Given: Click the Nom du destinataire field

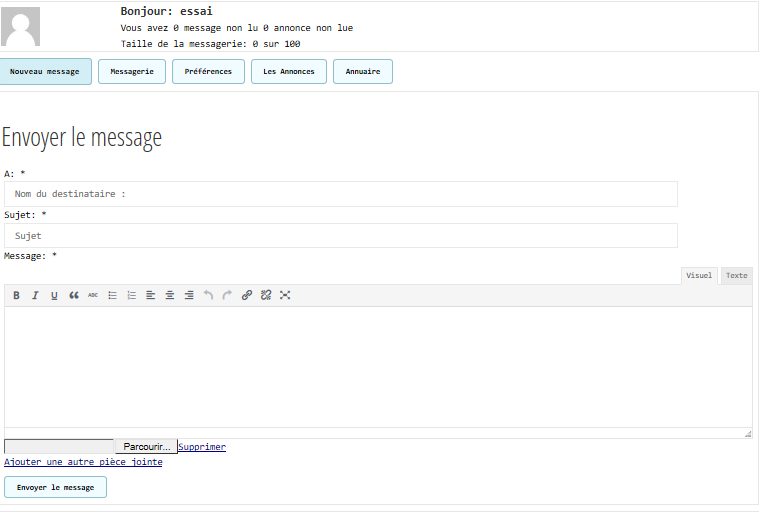Looking at the screenshot, I should pyautogui.click(x=341, y=194).
